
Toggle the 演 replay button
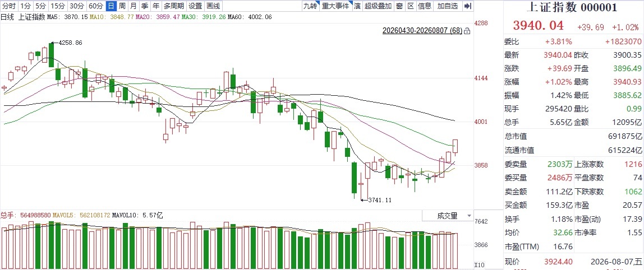[x=357, y=6]
